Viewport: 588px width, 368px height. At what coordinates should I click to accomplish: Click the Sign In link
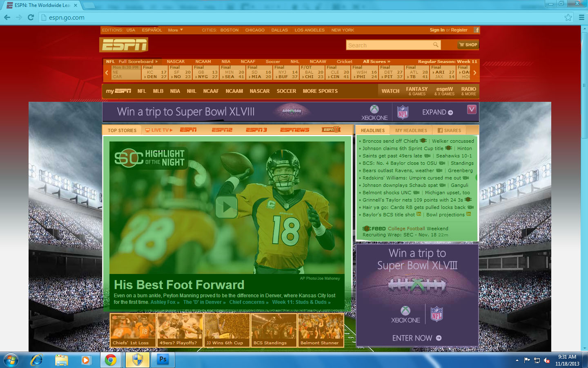[x=437, y=30]
